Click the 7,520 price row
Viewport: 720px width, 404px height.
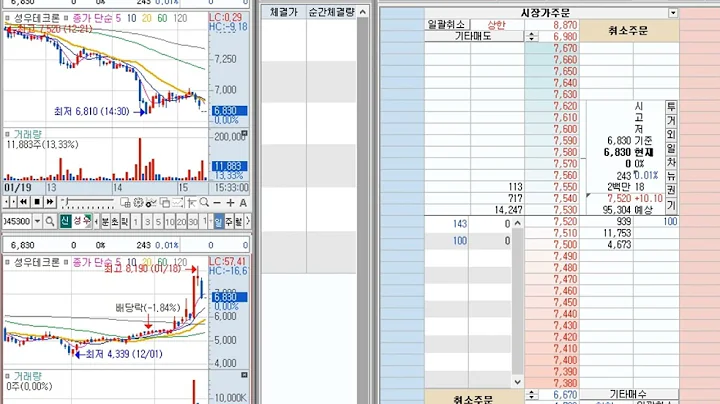[552, 221]
